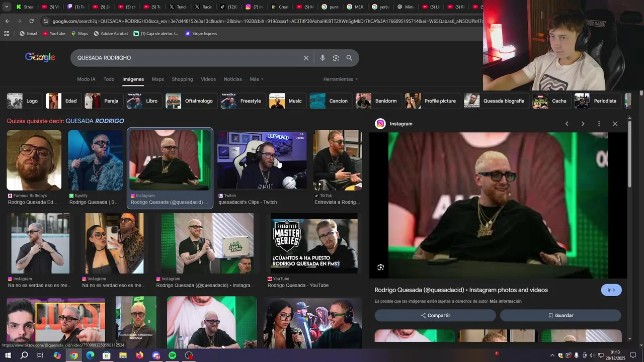Viewport: 644px width, 362px height.
Task: Open File Explorer from taskbar
Action: pyautogui.click(x=123, y=355)
